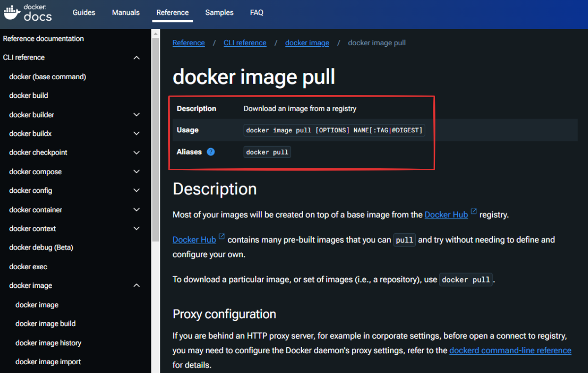Image resolution: width=588 pixels, height=373 pixels.
Task: Collapse the docker image sidebar section
Action: click(136, 285)
